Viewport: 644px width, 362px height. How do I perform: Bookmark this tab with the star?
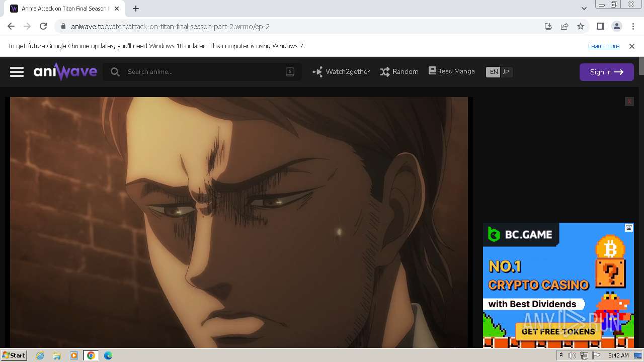(x=581, y=26)
